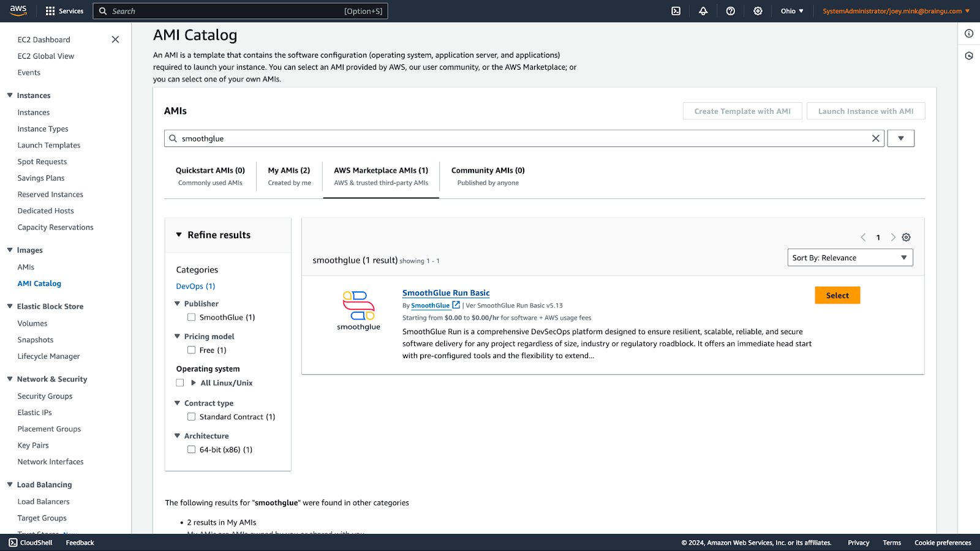Collapse the Pricing model filter group
The height and width of the screenshot is (551, 980).
(177, 336)
